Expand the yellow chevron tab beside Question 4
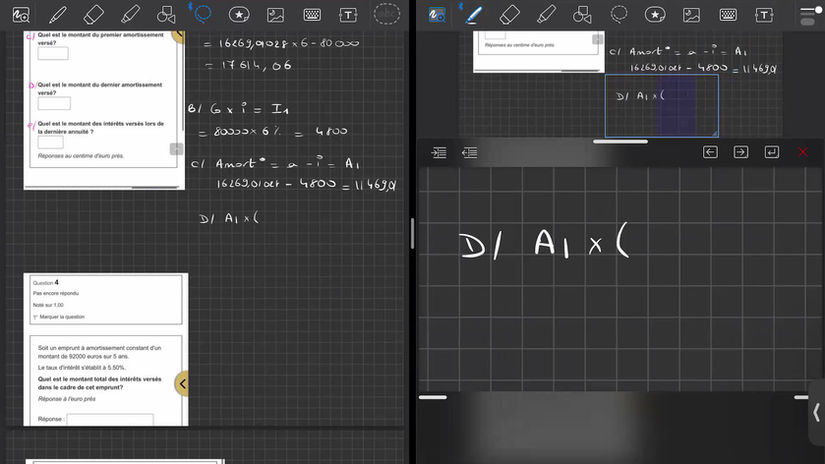This screenshot has width=825, height=464. [x=182, y=384]
